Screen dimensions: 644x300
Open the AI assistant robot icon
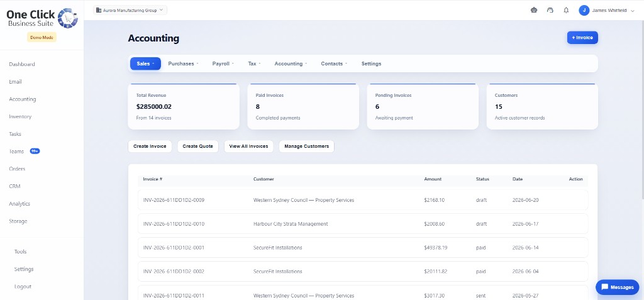click(534, 10)
